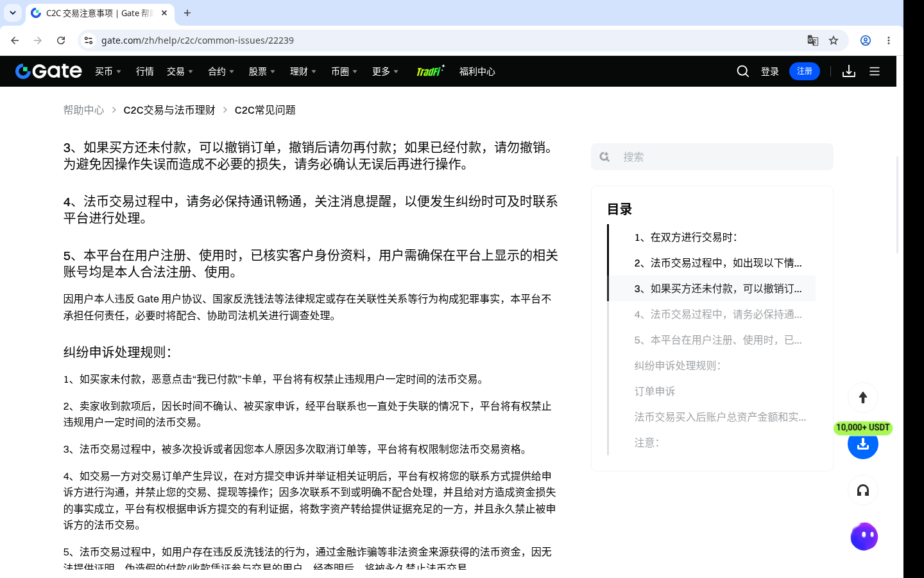Go to 帮助中心 breadcrumb link
924x578 pixels.
83,110
